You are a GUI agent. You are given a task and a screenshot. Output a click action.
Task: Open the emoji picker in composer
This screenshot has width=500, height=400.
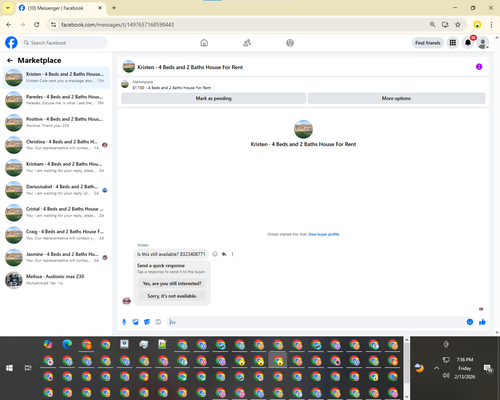tap(470, 322)
